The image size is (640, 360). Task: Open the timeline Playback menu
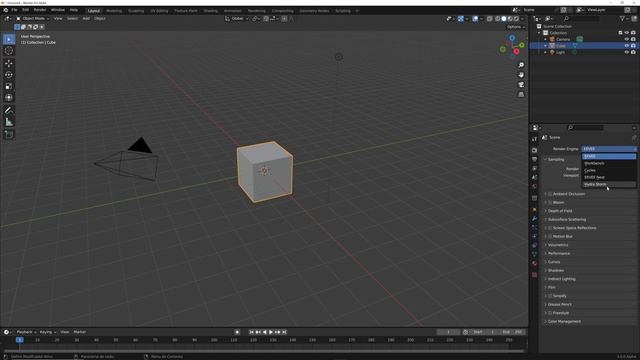pyautogui.click(x=26, y=332)
